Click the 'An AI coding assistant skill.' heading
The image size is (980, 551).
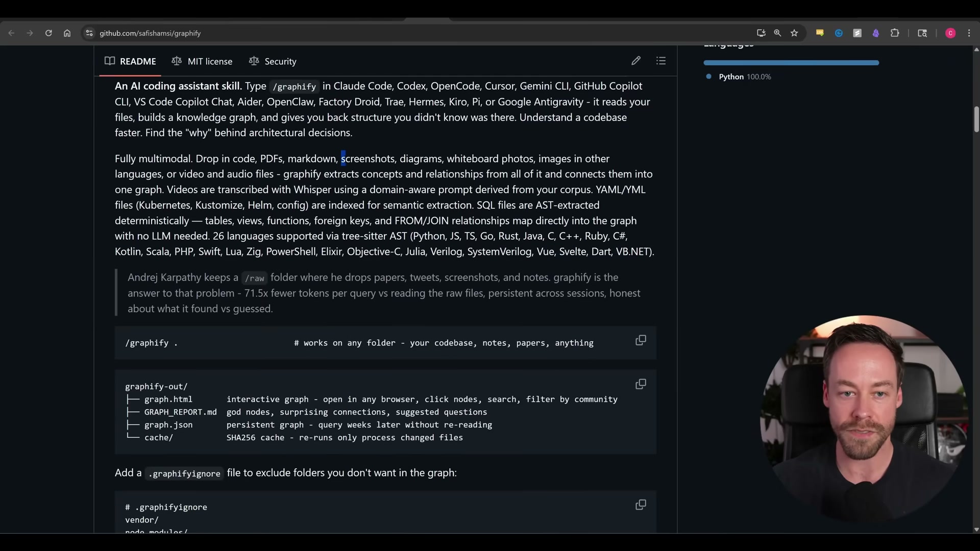(x=178, y=86)
